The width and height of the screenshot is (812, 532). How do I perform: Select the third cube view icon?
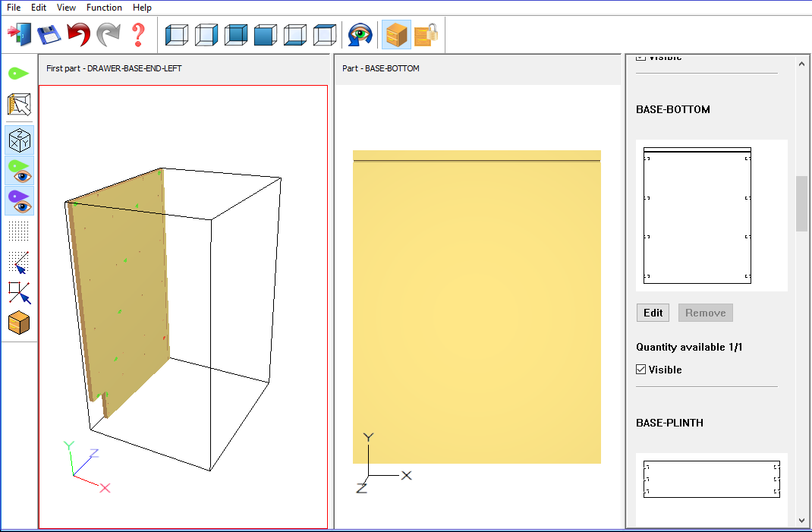tap(235, 35)
